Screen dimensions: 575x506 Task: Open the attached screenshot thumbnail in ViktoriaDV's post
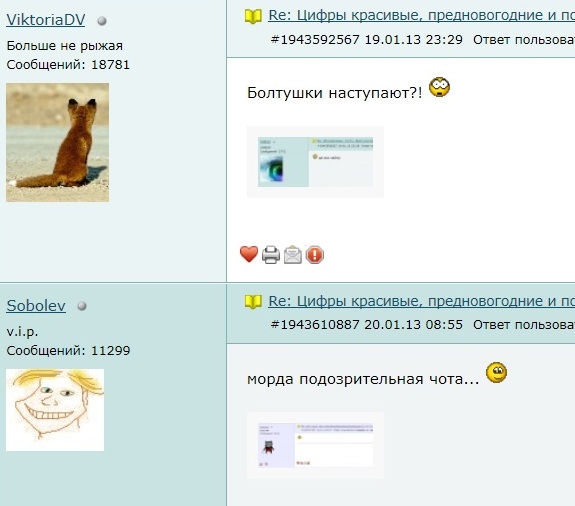point(315,162)
